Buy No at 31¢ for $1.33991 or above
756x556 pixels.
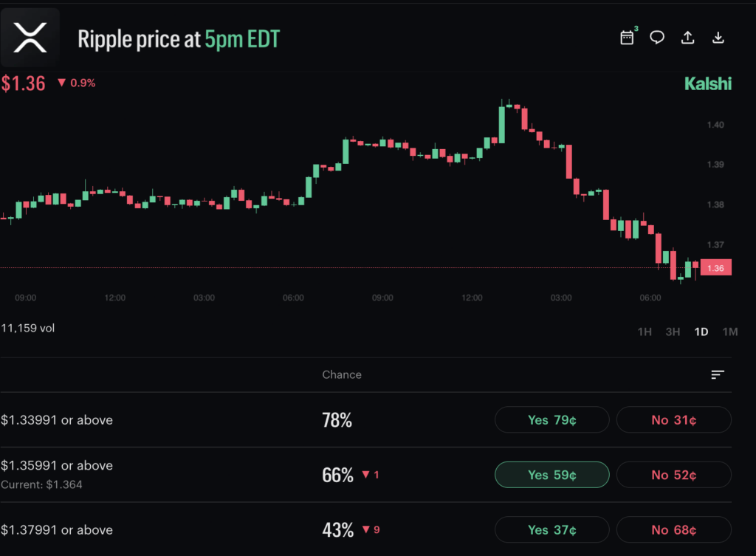(x=673, y=419)
